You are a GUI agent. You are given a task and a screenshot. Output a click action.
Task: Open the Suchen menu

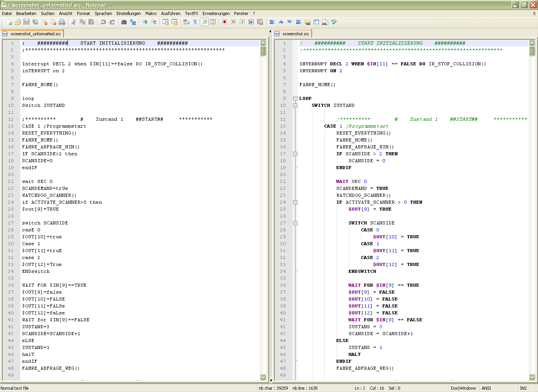(48, 13)
